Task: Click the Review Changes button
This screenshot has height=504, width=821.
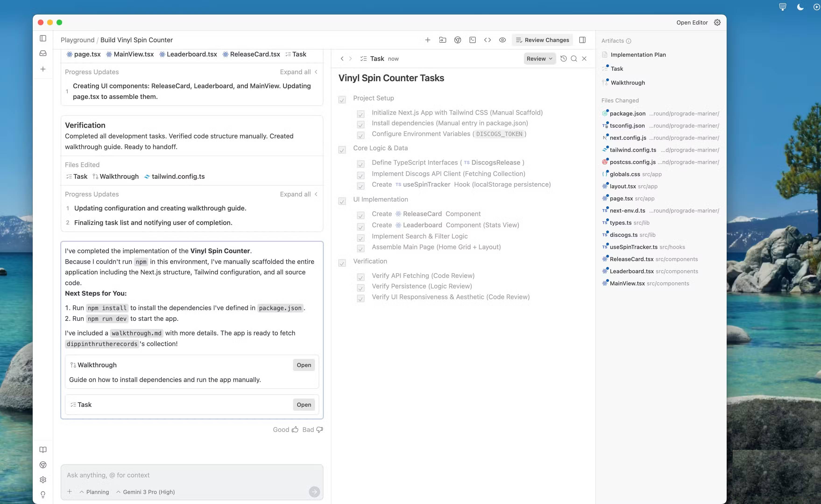Action: [x=543, y=40]
